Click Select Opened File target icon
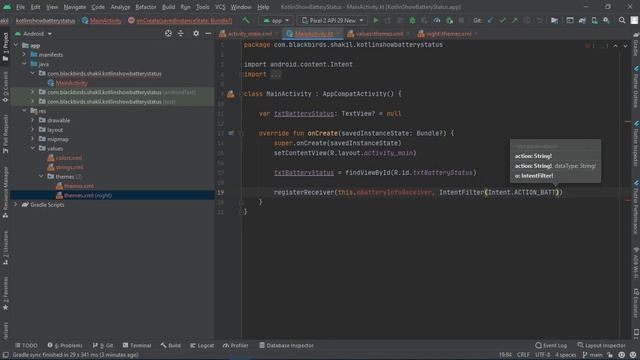The width and height of the screenshot is (640, 360). point(168,33)
